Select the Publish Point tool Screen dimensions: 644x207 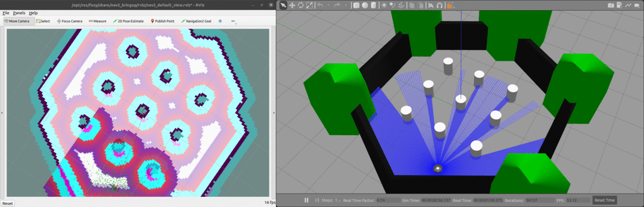click(x=163, y=21)
